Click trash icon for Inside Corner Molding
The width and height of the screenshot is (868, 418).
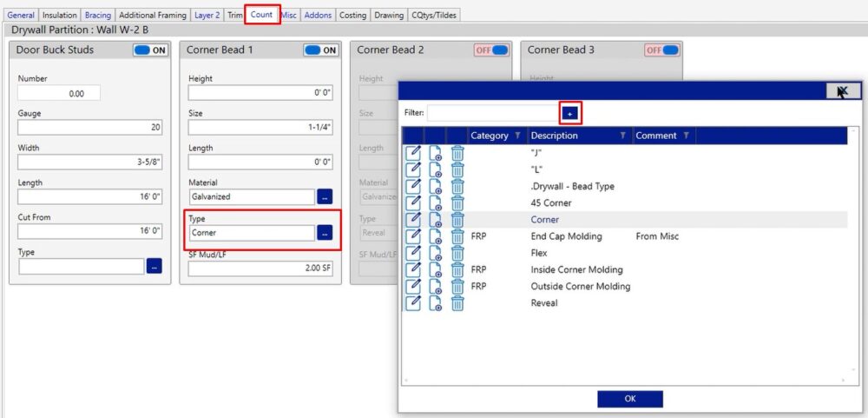(457, 269)
